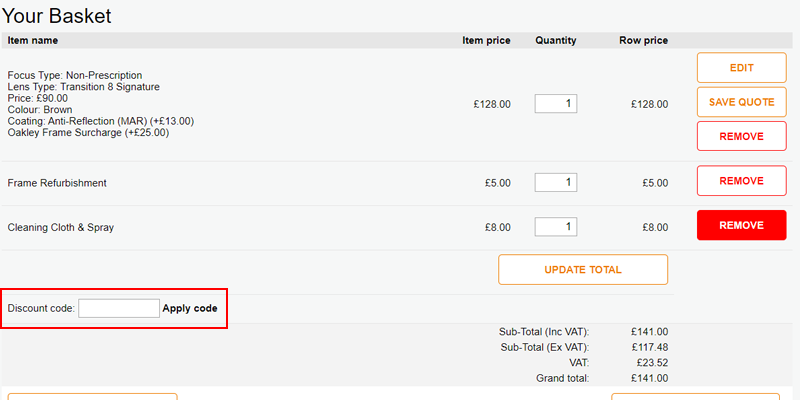Click the EDIT button for the lens item
This screenshot has width=800, height=400.
point(741,68)
